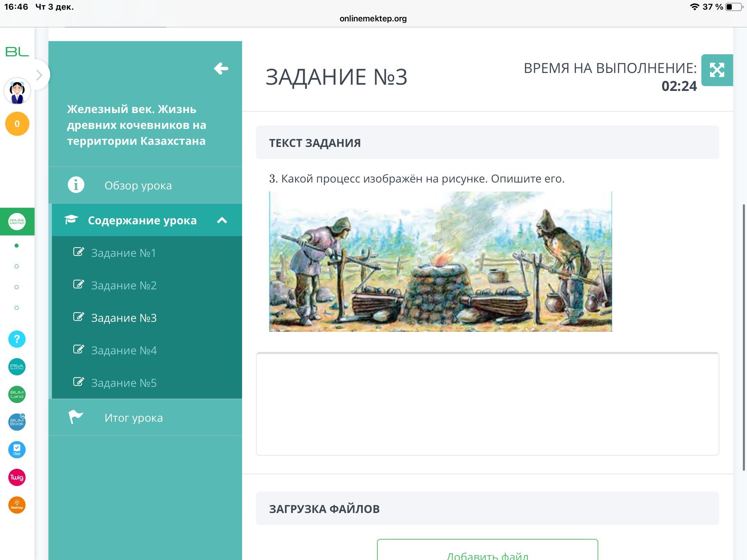Go back using the white arrow
Screen dimensions: 747x560
pos(221,68)
